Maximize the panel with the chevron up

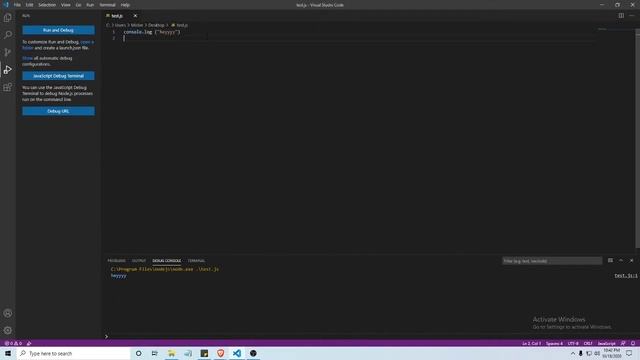pos(621,260)
